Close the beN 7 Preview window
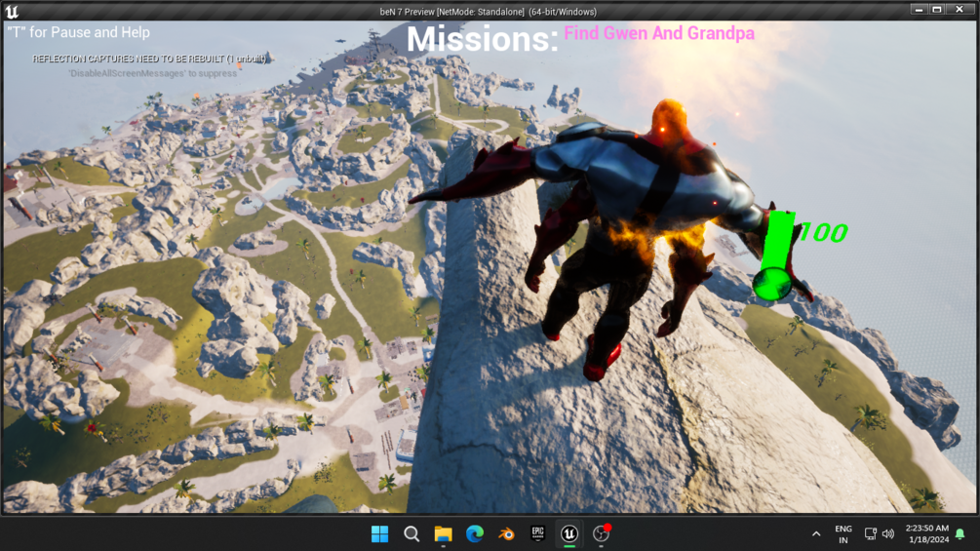This screenshot has height=551, width=980. point(960,10)
